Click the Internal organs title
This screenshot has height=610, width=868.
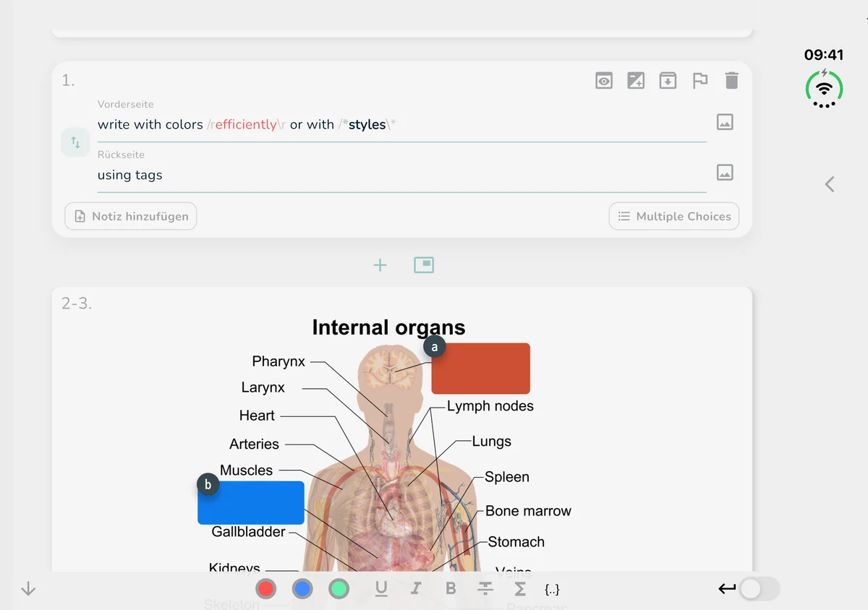pos(388,327)
